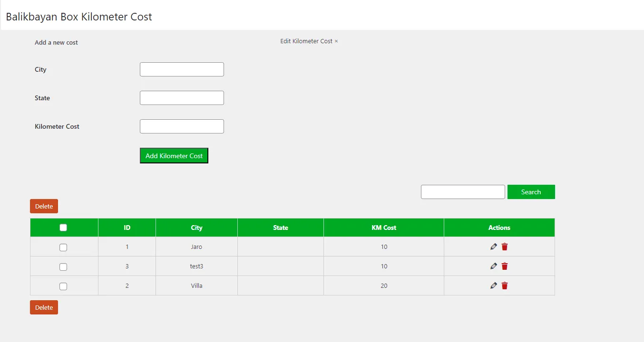This screenshot has width=644, height=342.
Task: Click into the State text field
Action: (182, 98)
